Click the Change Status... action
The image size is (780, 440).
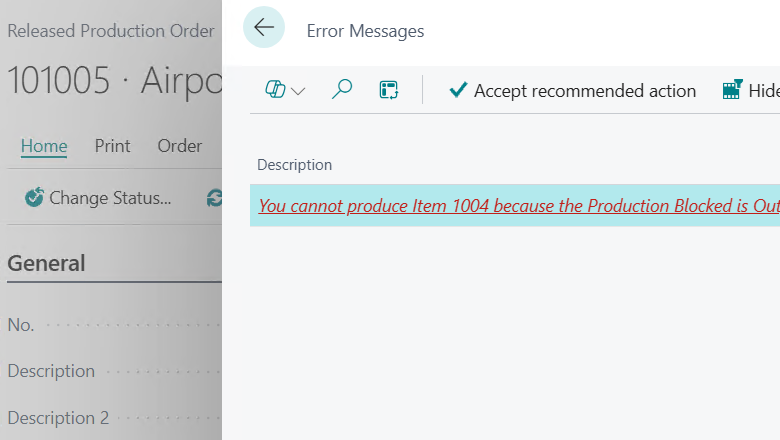[98, 198]
